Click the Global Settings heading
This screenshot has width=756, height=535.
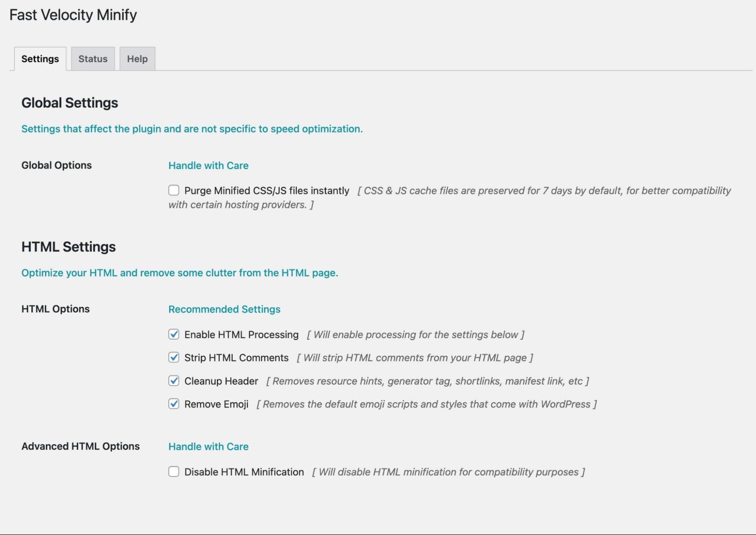click(x=70, y=102)
